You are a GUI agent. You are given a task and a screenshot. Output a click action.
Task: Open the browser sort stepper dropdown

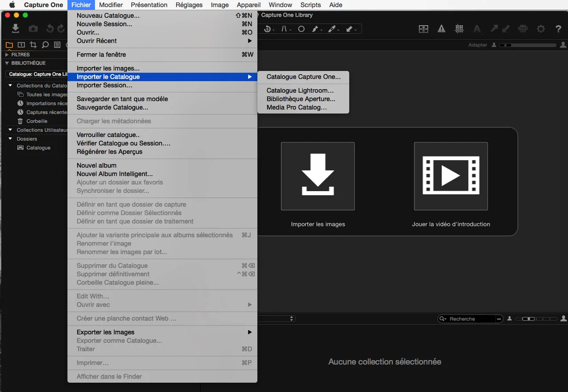coord(292,318)
